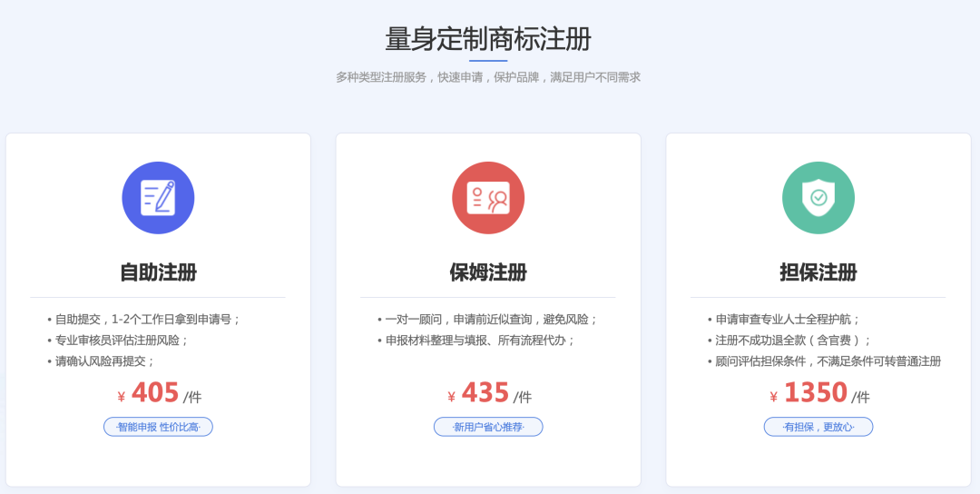This screenshot has height=494, width=980.
Task: Open the 保姆注册 card title
Action: [488, 272]
